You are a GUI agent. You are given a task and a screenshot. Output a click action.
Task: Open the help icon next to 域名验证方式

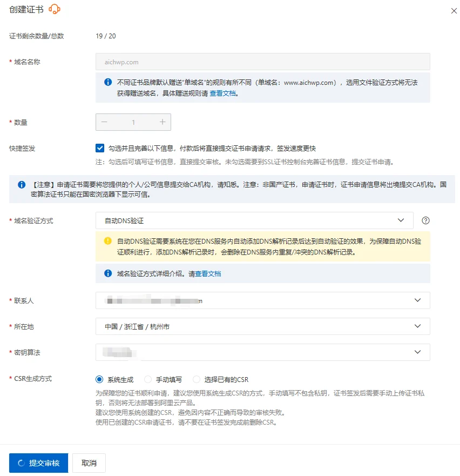425,220
